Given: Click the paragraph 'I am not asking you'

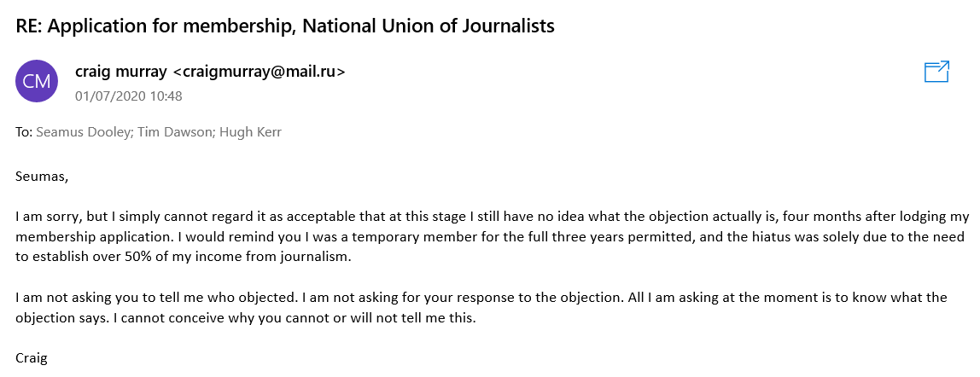Looking at the screenshot, I should pos(481,307).
